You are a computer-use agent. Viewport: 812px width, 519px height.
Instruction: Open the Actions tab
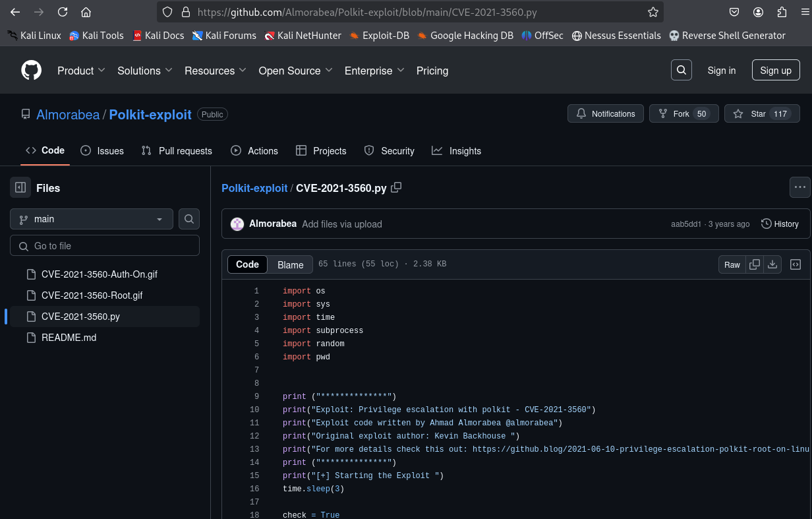[254, 151]
